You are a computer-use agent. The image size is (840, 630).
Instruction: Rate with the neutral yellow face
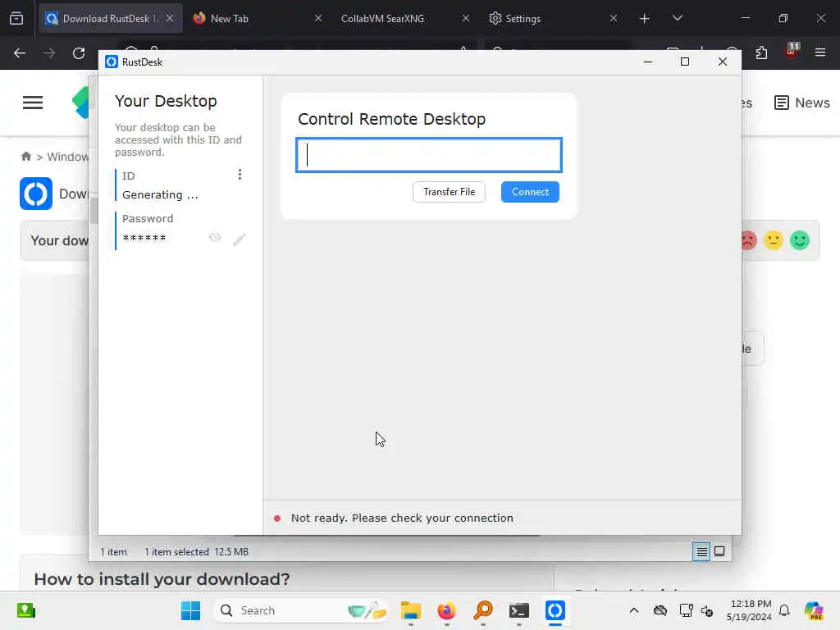(773, 240)
